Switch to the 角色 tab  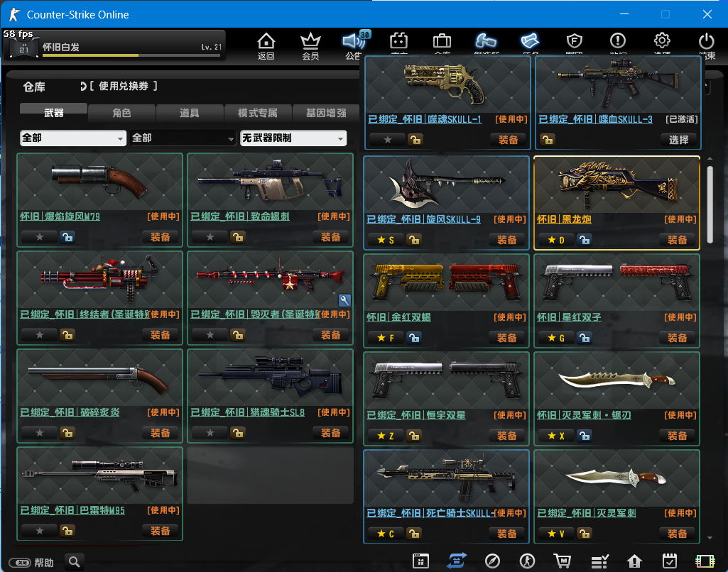[x=121, y=113]
